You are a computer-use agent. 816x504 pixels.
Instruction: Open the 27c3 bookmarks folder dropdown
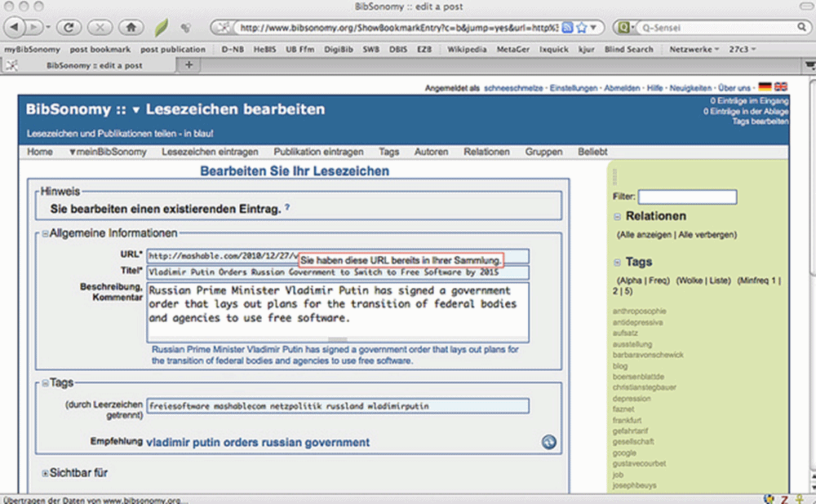[742, 49]
